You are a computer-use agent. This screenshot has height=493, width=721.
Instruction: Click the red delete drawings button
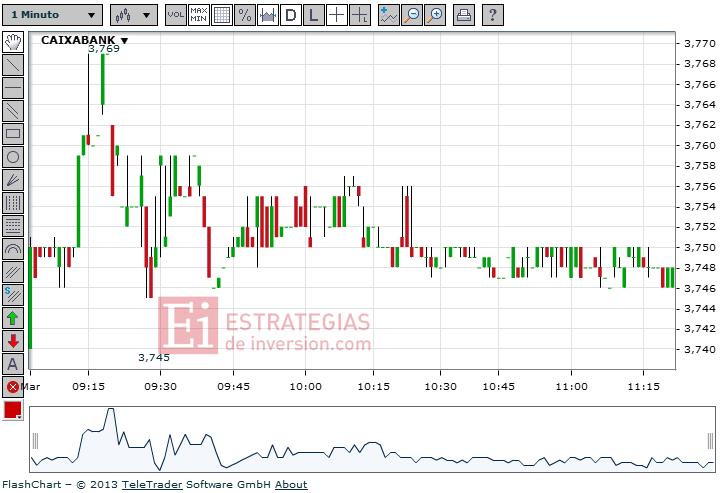(13, 387)
